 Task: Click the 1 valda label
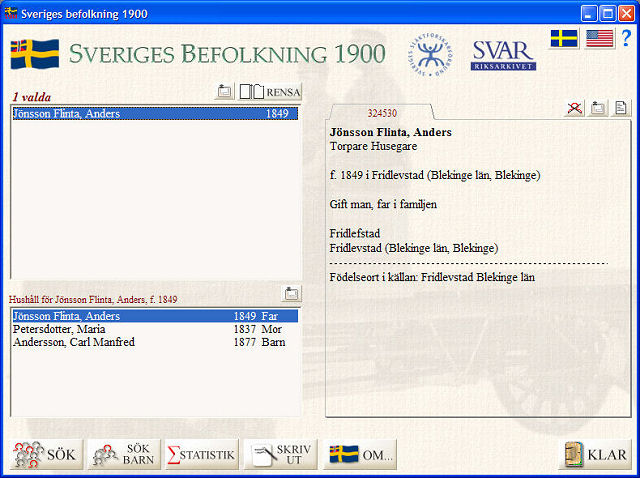pos(32,97)
